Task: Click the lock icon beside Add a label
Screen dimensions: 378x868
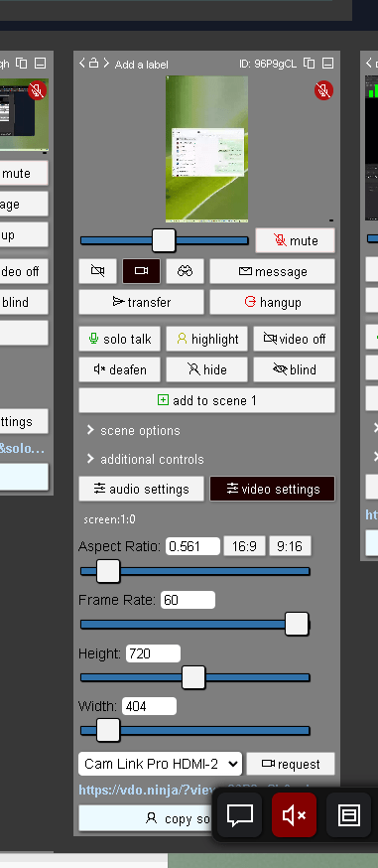Action: [x=94, y=64]
